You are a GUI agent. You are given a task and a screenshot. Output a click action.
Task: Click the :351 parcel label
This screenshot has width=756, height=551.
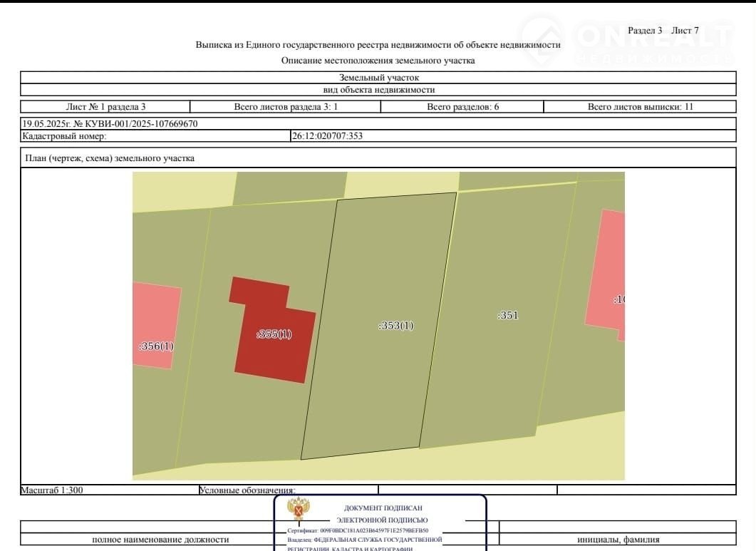[x=507, y=315]
